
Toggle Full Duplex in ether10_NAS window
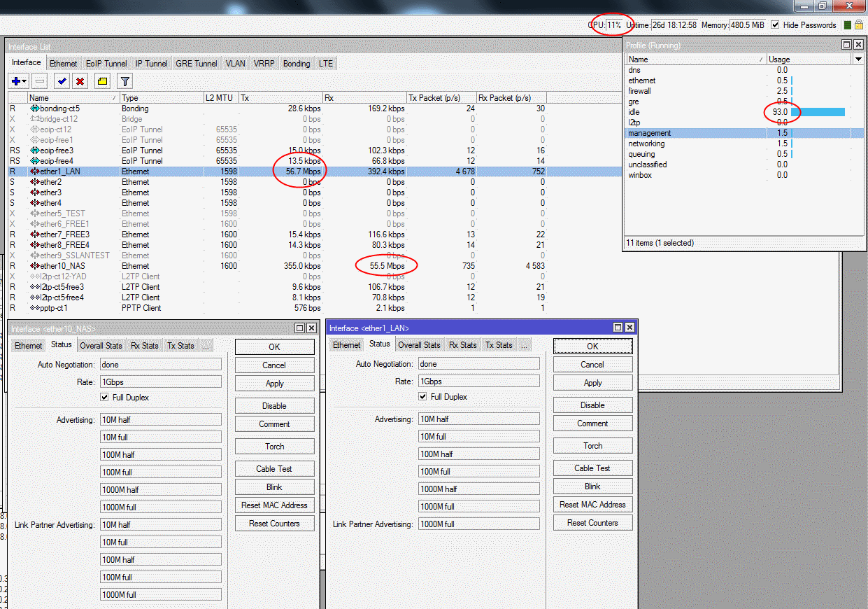pyautogui.click(x=105, y=398)
